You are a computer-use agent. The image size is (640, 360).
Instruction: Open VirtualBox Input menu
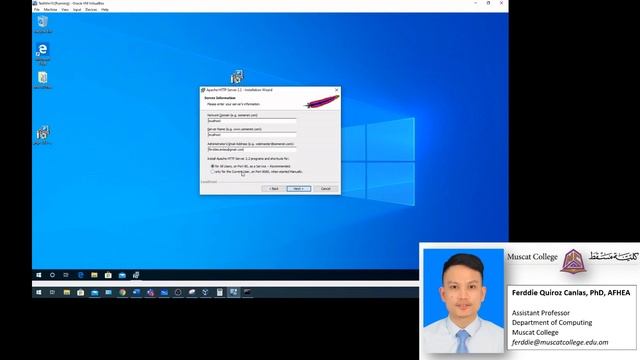click(x=77, y=9)
